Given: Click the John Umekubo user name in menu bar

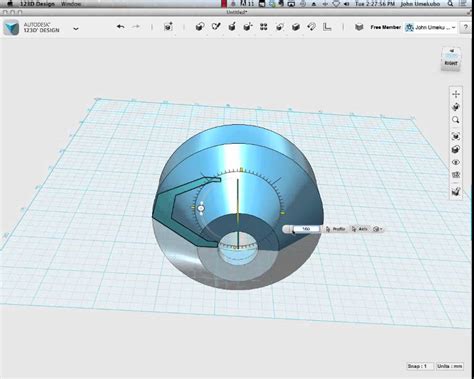Looking at the screenshot, I should 420,4.
